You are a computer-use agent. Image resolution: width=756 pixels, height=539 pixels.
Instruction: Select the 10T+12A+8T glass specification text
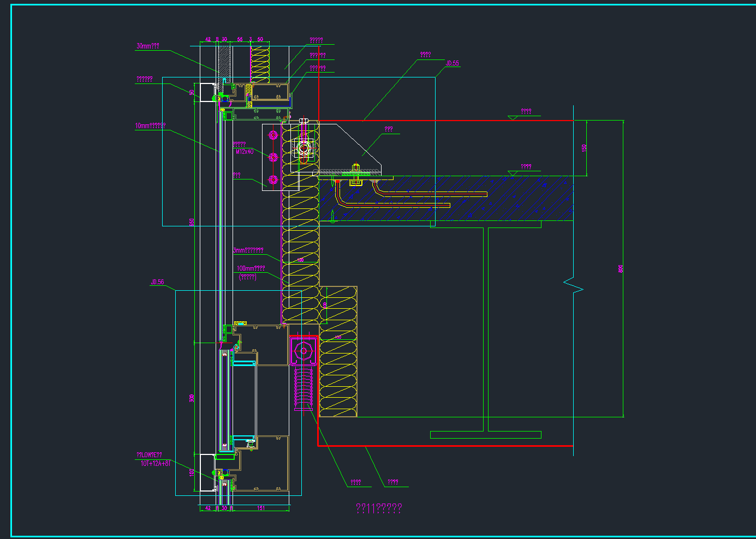click(x=156, y=464)
